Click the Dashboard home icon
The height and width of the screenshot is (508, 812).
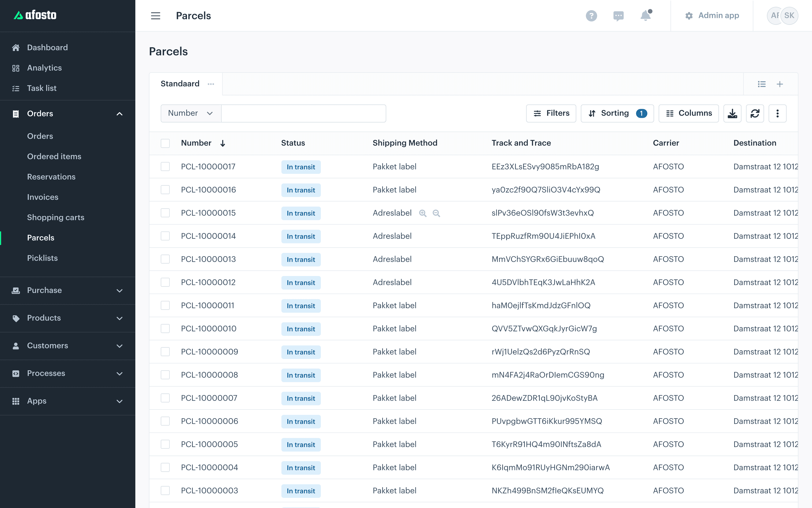tap(16, 48)
